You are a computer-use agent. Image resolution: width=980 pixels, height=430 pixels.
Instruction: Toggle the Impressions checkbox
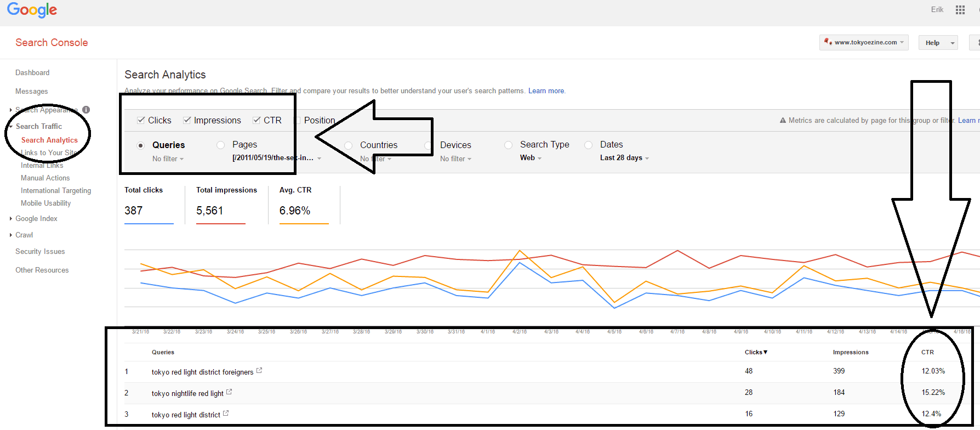(187, 120)
